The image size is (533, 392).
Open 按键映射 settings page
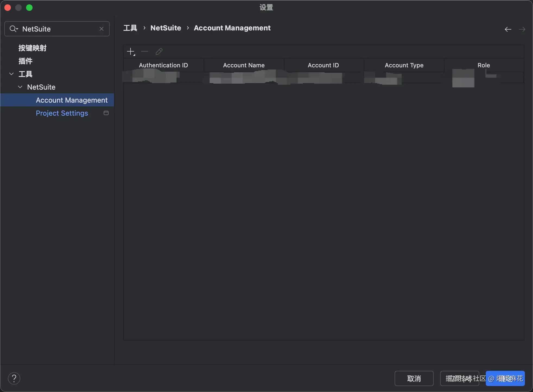32,48
